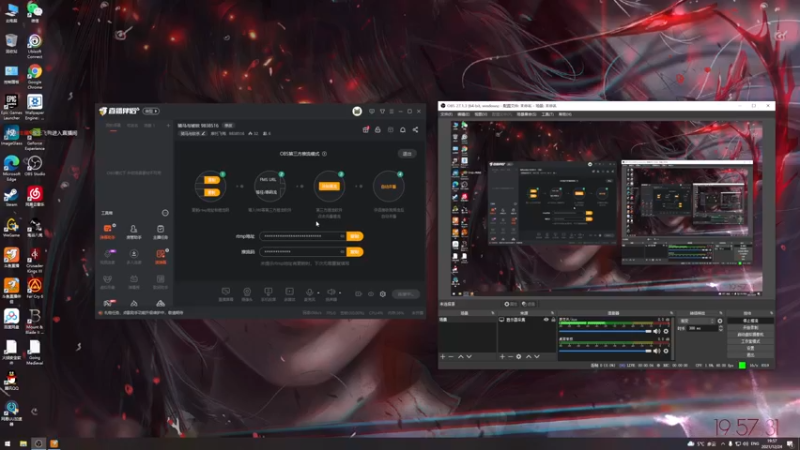This screenshot has width=800, height=450.
Task: Click the stream key input field
Action: click(303, 252)
